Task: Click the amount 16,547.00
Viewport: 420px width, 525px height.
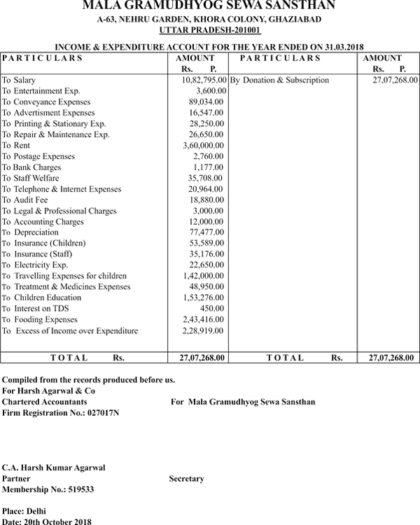Action: click(x=206, y=113)
